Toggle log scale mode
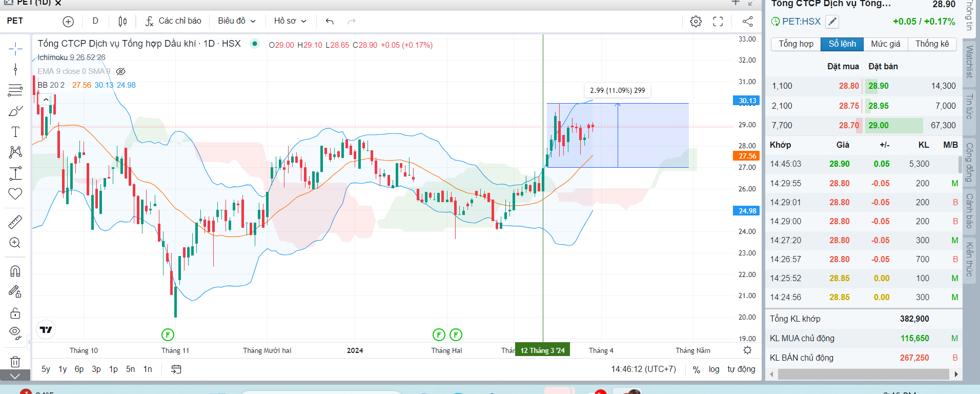The width and height of the screenshot is (980, 394). tap(714, 369)
